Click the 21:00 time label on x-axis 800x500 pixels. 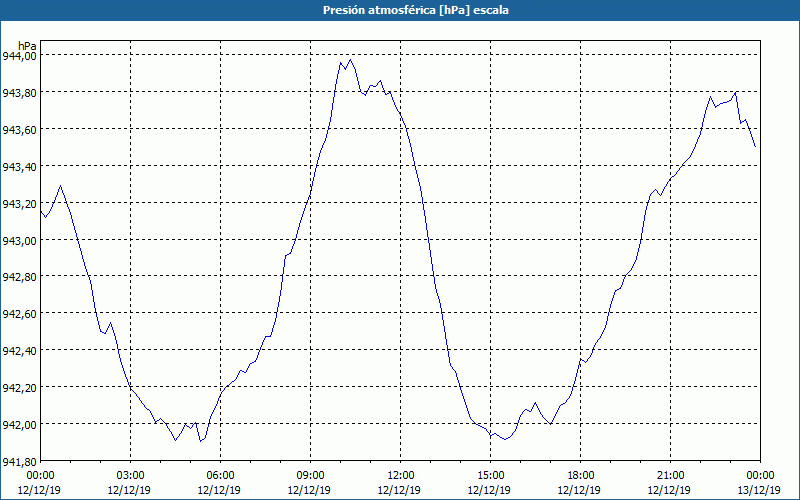(x=670, y=476)
